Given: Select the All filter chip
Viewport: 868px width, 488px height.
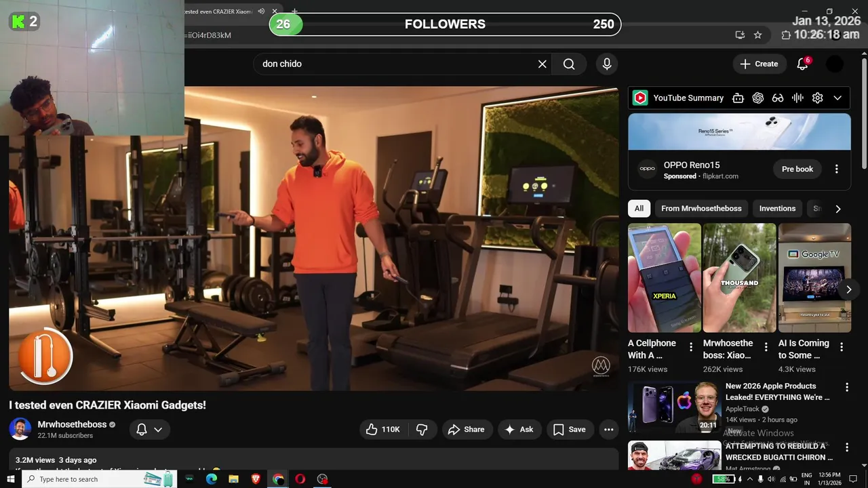Looking at the screenshot, I should click(639, 208).
